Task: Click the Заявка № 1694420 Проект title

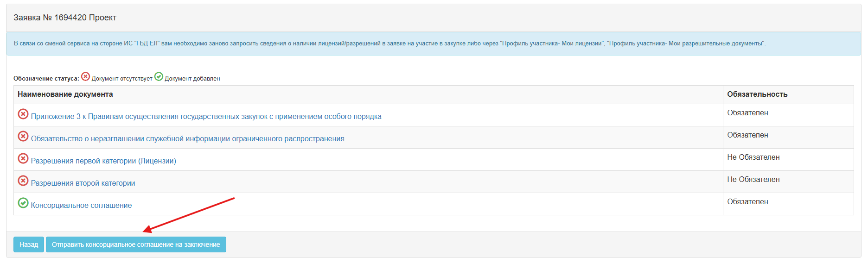Action: pyautogui.click(x=65, y=18)
